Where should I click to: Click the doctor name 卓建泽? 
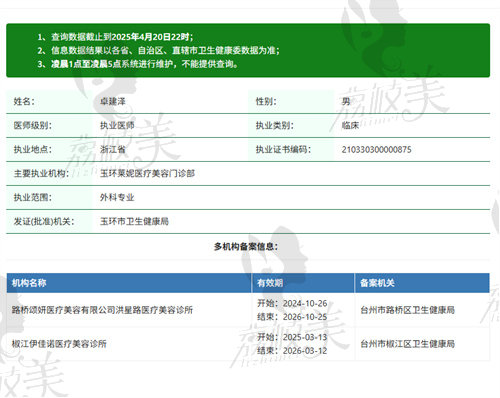113,101
